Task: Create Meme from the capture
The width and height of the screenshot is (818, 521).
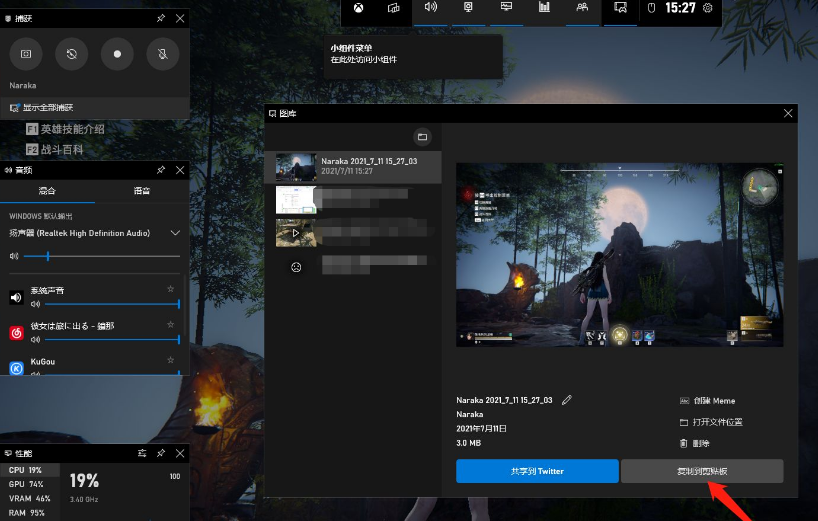Action: click(707, 401)
